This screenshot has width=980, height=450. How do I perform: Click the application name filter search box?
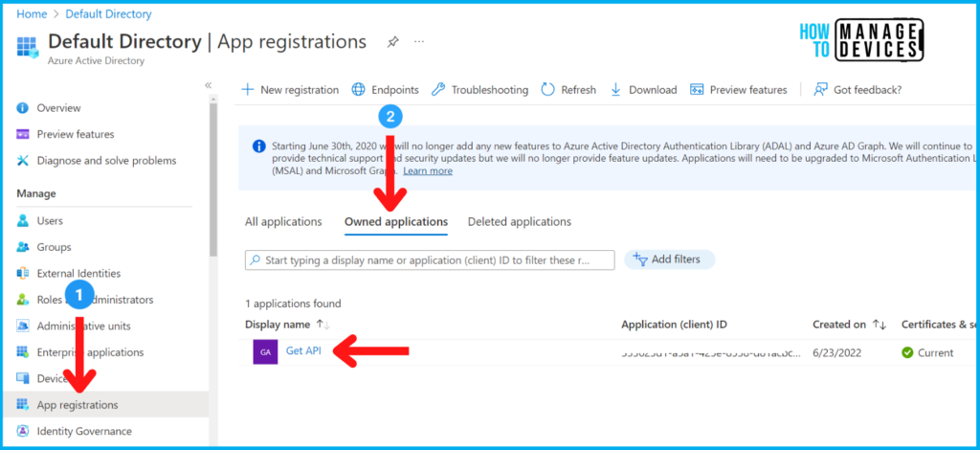point(430,260)
